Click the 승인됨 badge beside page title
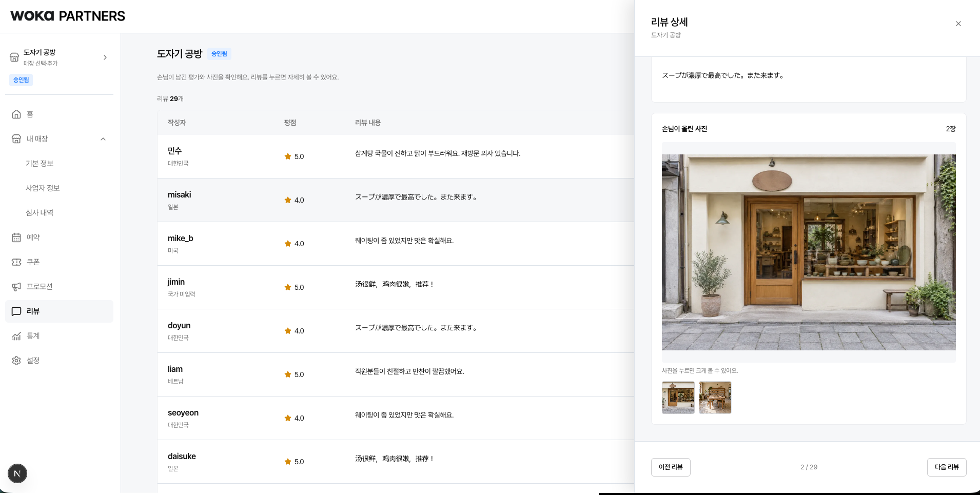 point(219,54)
